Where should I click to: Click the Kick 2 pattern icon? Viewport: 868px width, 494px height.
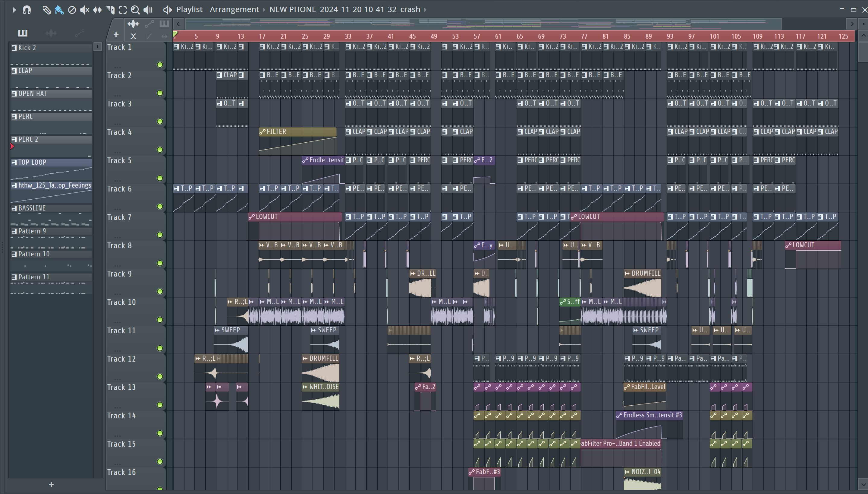[14, 48]
